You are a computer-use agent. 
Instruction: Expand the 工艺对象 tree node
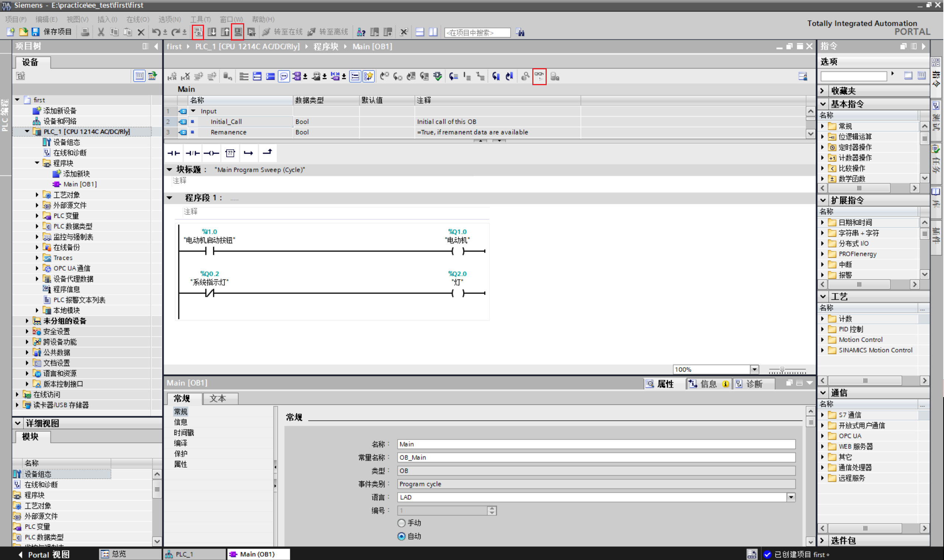pyautogui.click(x=37, y=195)
